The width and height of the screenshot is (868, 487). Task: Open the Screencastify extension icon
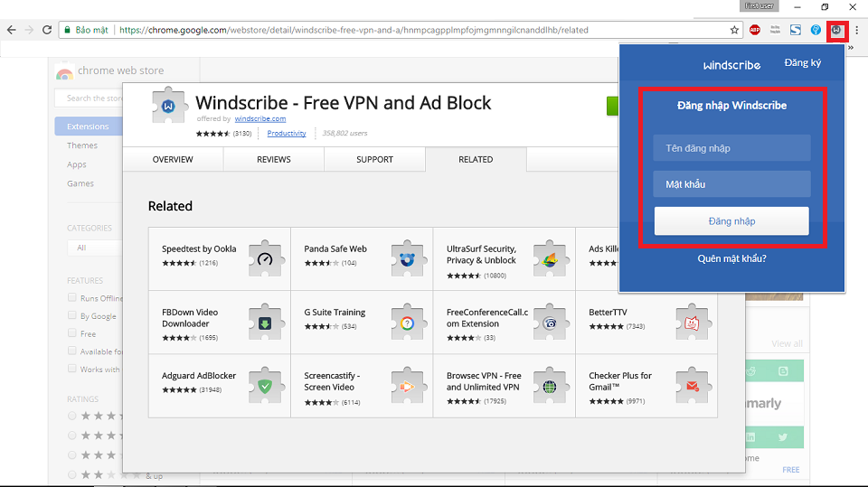pyautogui.click(x=408, y=385)
